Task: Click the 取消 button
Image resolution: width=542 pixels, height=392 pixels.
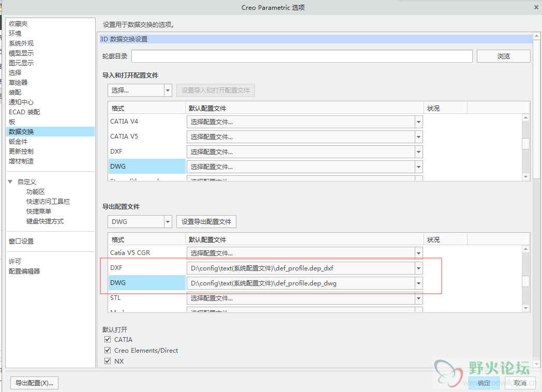Action: click(x=520, y=383)
